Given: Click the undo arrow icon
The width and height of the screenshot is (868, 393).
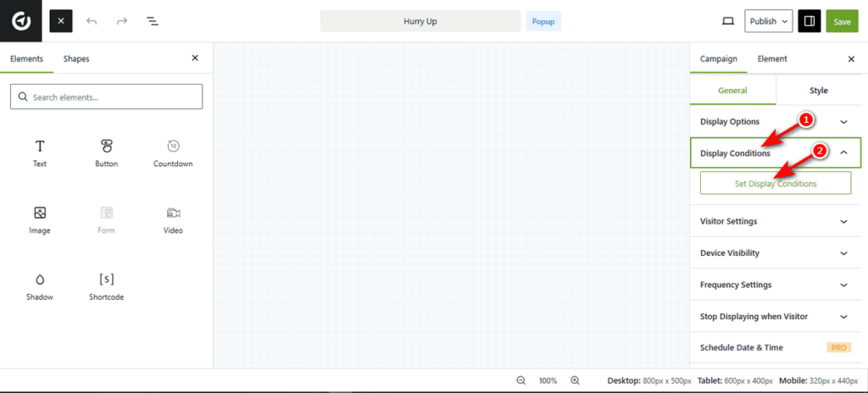Looking at the screenshot, I should [x=92, y=21].
